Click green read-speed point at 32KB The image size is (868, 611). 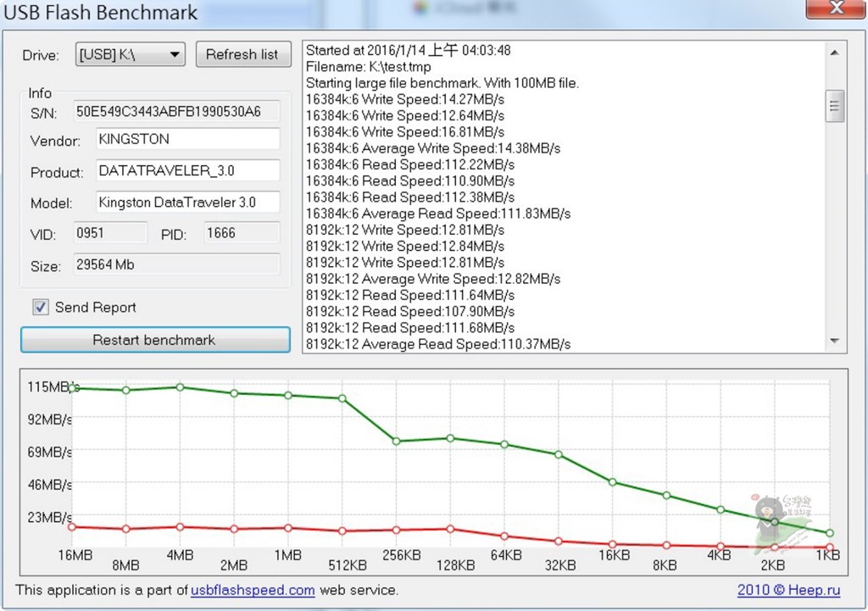point(559,454)
